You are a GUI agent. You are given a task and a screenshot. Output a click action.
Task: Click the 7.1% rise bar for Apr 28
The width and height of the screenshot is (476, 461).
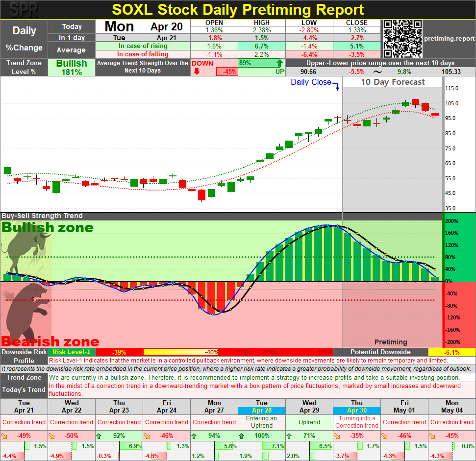coord(273,446)
